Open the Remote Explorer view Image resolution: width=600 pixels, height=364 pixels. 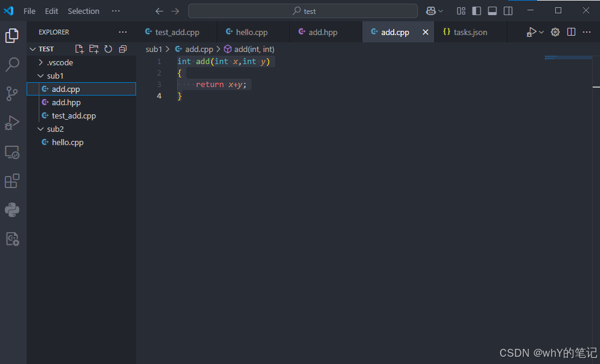(x=12, y=152)
